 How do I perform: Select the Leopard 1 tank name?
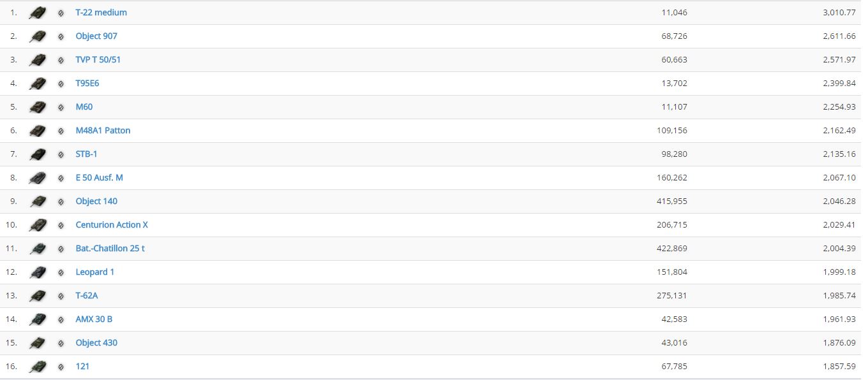(95, 272)
